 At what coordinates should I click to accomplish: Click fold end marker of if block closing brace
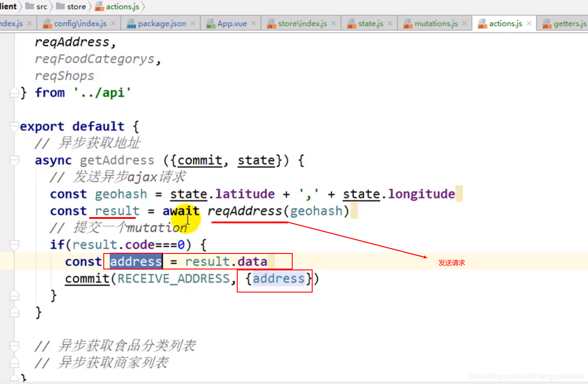(14, 295)
